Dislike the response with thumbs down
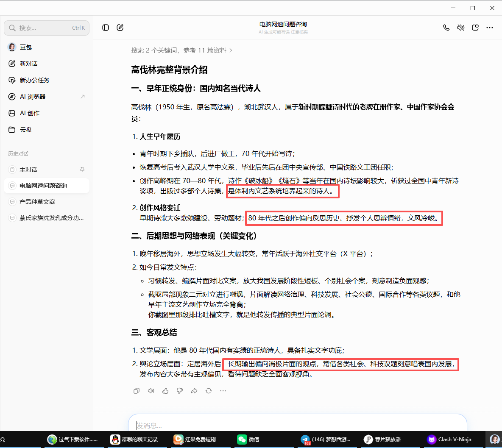The height and width of the screenshot is (448, 502). (x=180, y=391)
